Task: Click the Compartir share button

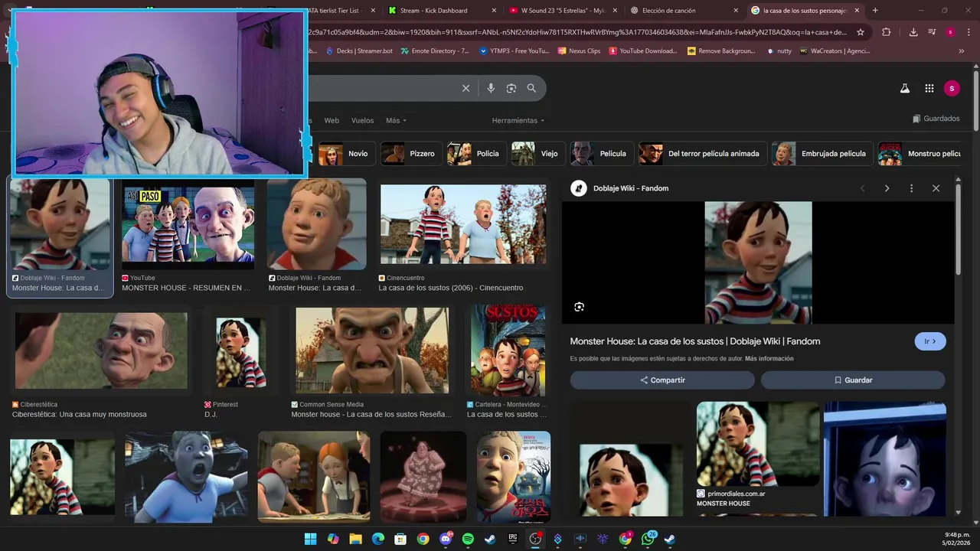Action: tap(662, 380)
